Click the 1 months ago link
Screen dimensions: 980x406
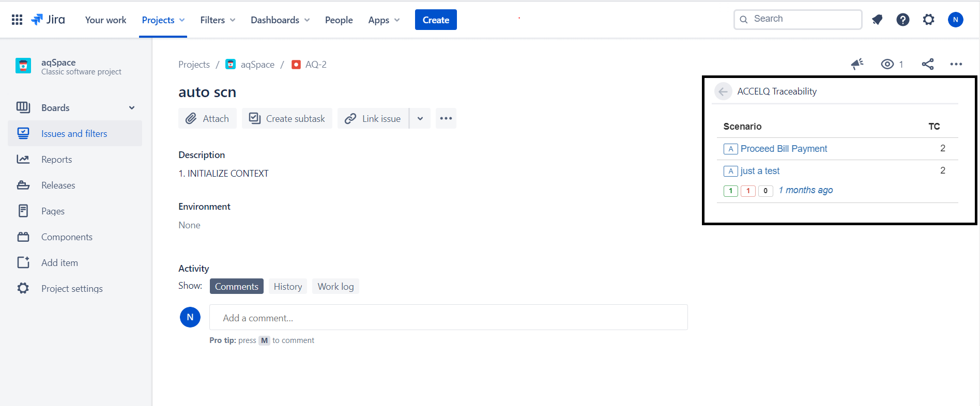[806, 190]
